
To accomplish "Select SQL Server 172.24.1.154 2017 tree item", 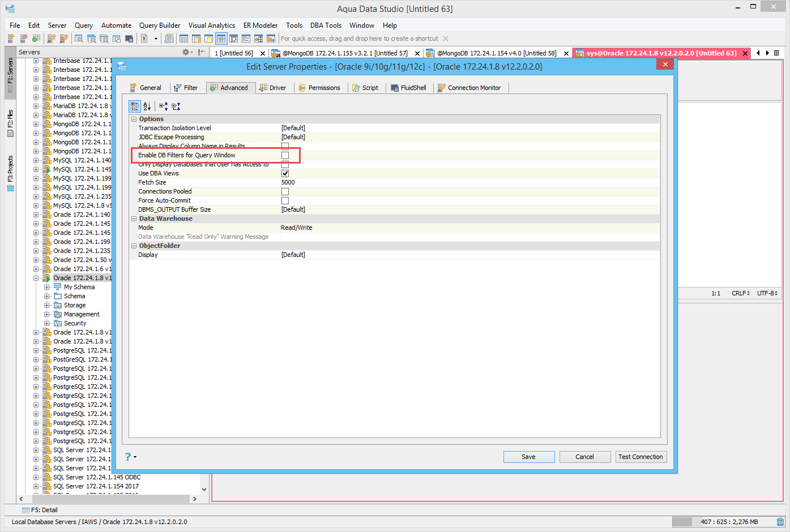I will 95,486.
